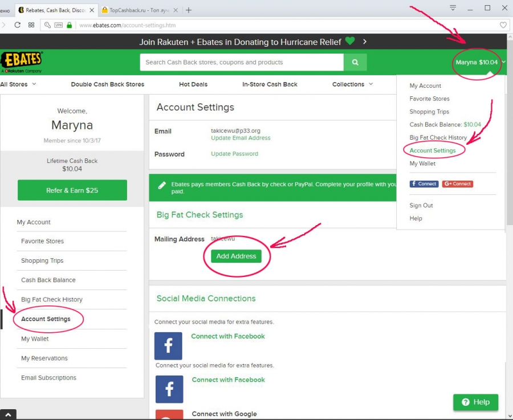
Task: Switch to the TopCashback.ru tab
Action: (x=140, y=10)
